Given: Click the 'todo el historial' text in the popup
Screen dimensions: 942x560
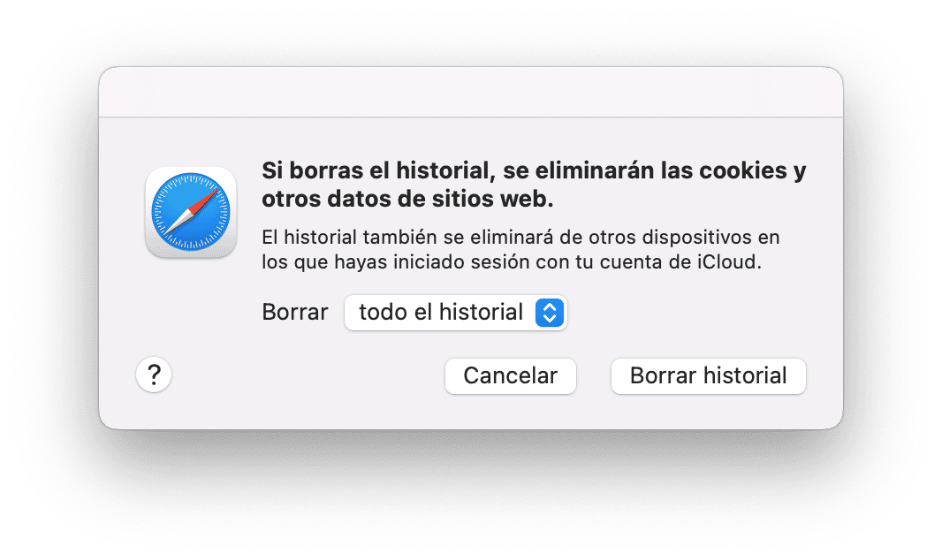Looking at the screenshot, I should (x=441, y=312).
